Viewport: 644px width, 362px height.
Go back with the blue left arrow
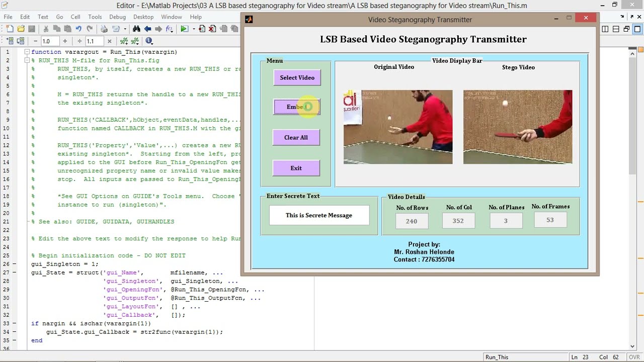[147, 29]
